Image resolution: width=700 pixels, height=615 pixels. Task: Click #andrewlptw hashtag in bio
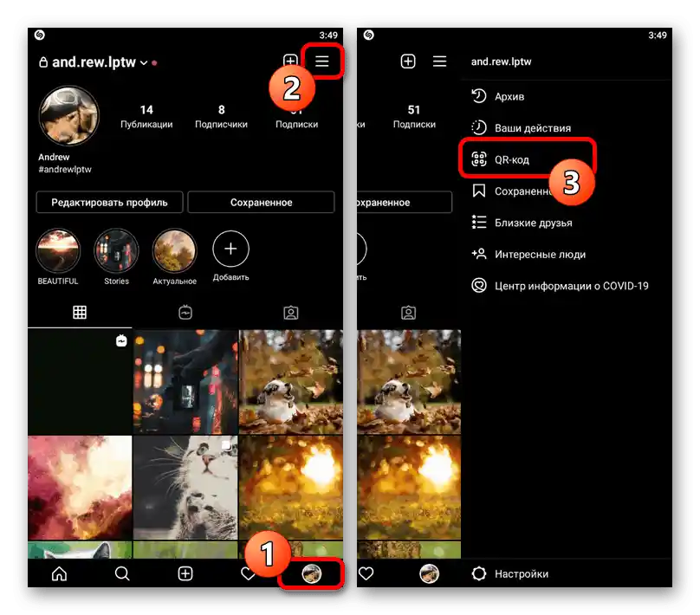[x=65, y=170]
